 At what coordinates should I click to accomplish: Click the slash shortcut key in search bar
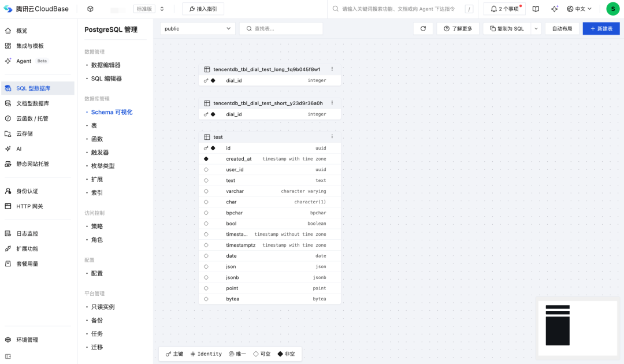(x=469, y=9)
